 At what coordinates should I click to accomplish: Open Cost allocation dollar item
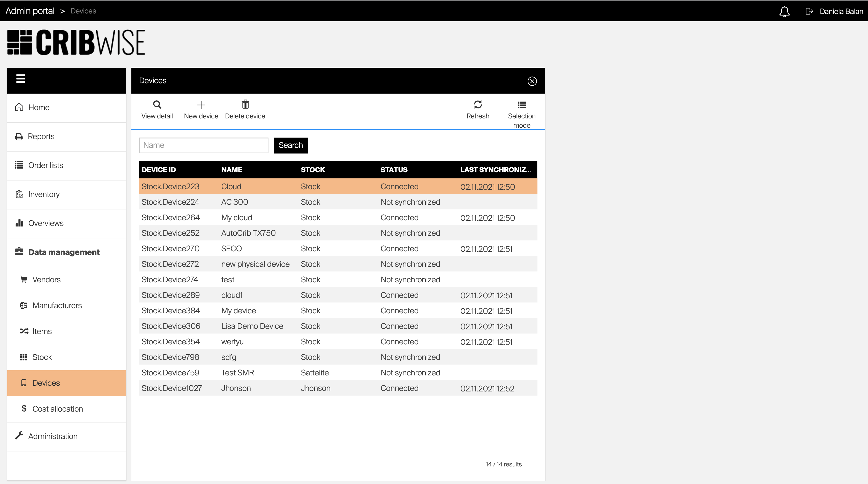57,409
